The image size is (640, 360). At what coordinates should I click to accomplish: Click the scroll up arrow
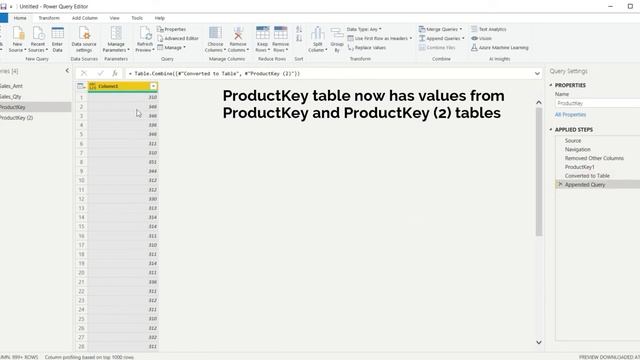[x=539, y=102]
